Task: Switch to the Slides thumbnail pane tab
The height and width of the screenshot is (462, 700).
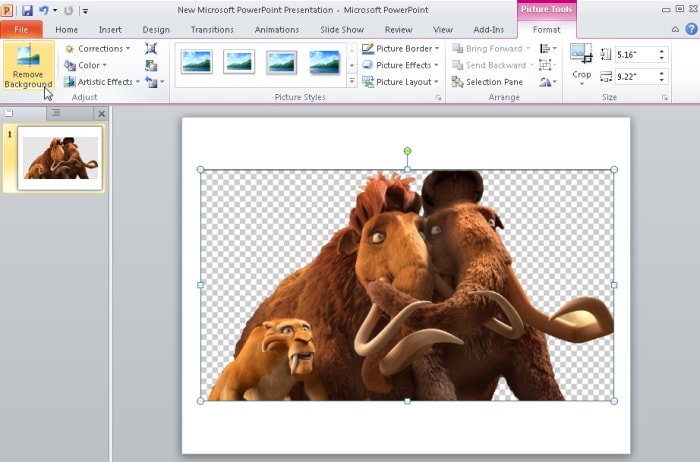Action: point(9,113)
